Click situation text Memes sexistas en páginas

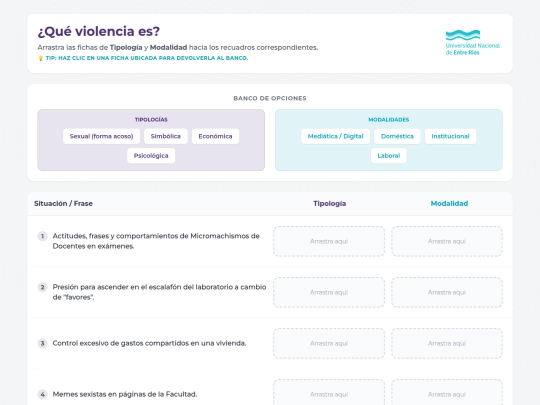coord(125,394)
